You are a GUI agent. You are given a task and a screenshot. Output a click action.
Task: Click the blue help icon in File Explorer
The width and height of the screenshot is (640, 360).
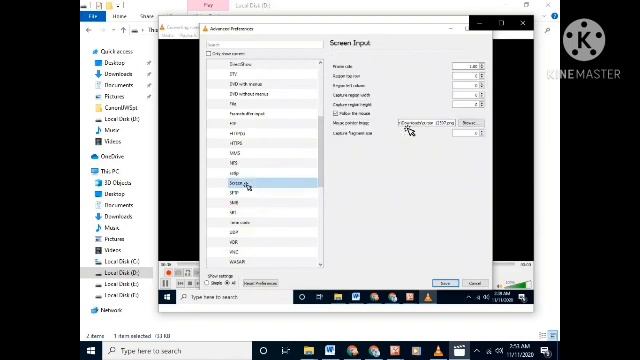click(x=554, y=16)
